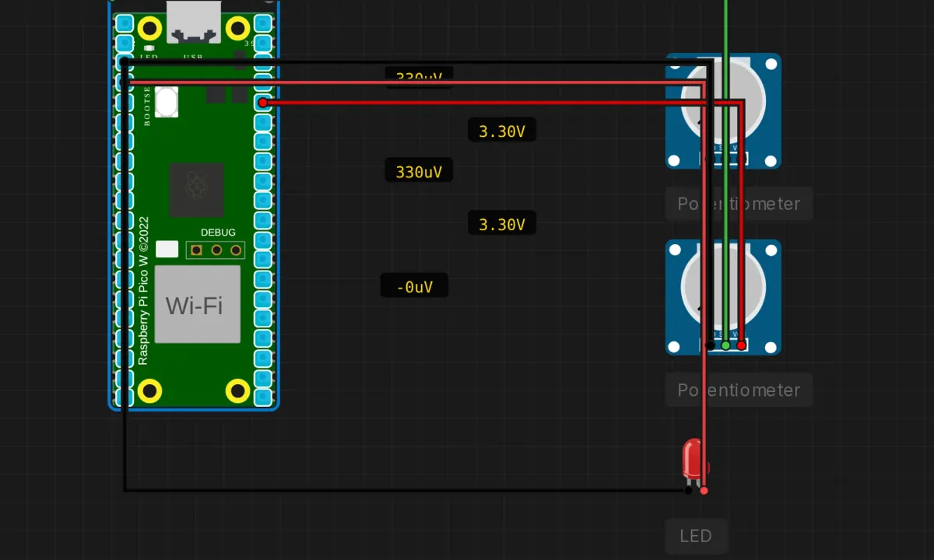Click the lower 3.30V voltage readout
The image size is (934, 560).
(502, 225)
